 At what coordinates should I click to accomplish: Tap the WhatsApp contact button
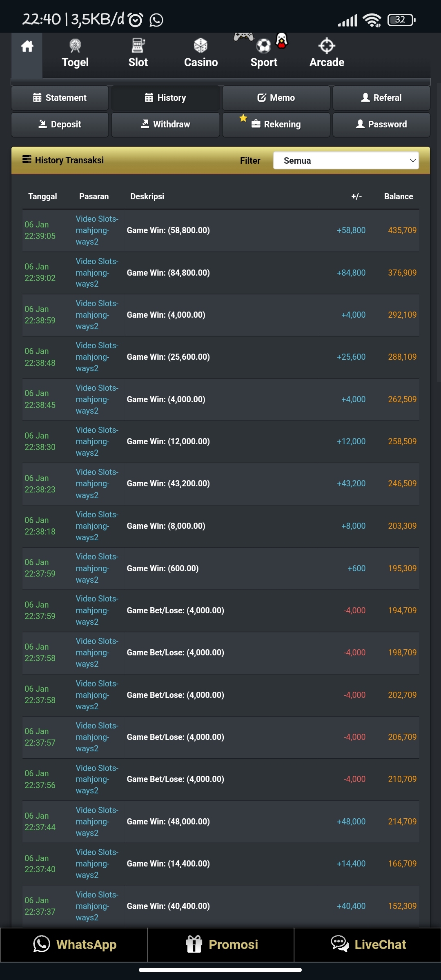pos(74,944)
